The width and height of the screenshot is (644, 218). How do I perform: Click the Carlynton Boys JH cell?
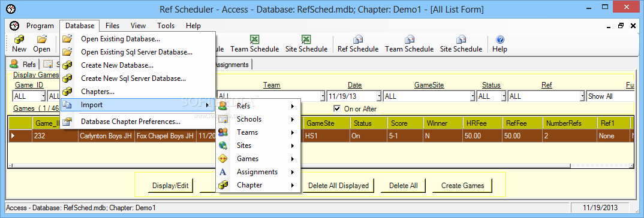106,136
